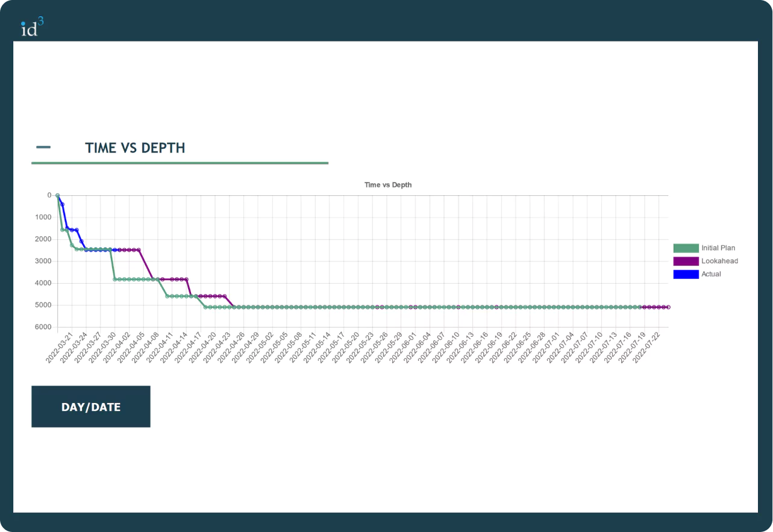
Task: Click the x-axis date label 2022-04-17
Action: [187, 346]
